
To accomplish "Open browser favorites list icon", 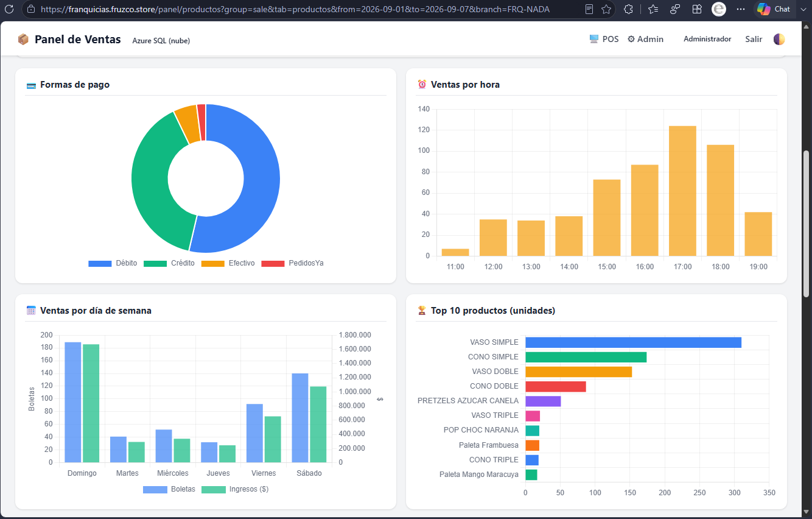I will [x=653, y=9].
